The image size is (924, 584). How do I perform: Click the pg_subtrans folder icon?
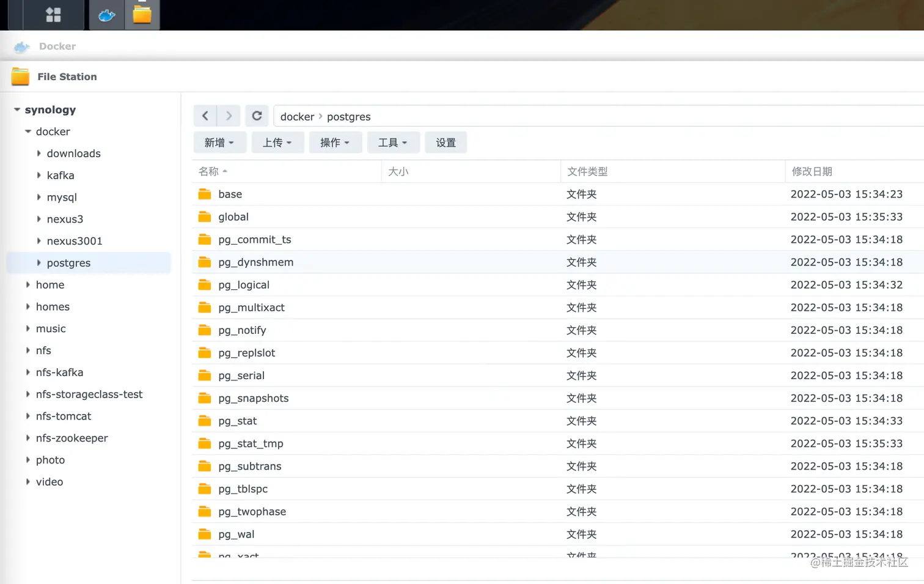click(x=205, y=466)
